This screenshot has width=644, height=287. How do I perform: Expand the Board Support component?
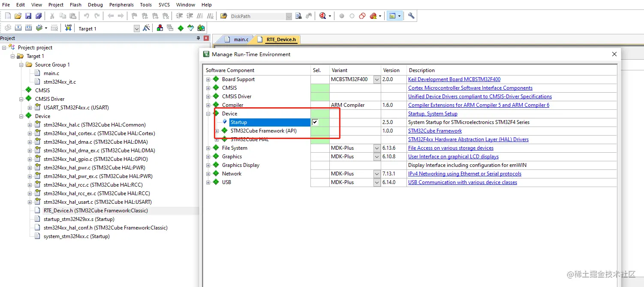pyautogui.click(x=208, y=79)
